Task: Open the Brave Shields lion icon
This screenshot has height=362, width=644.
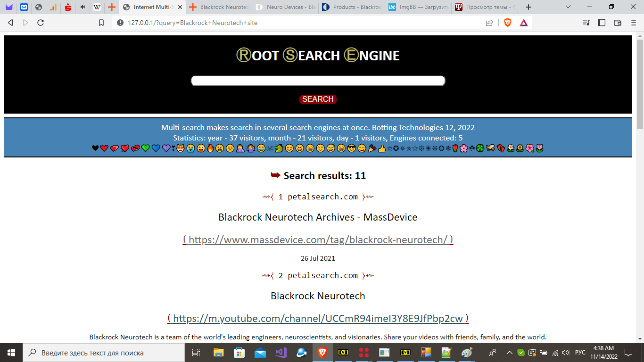Action: coord(508,23)
